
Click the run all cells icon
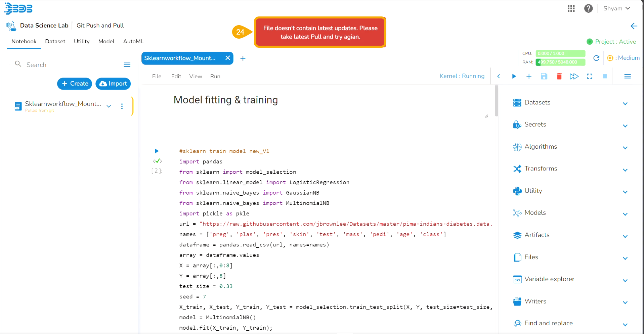(574, 76)
